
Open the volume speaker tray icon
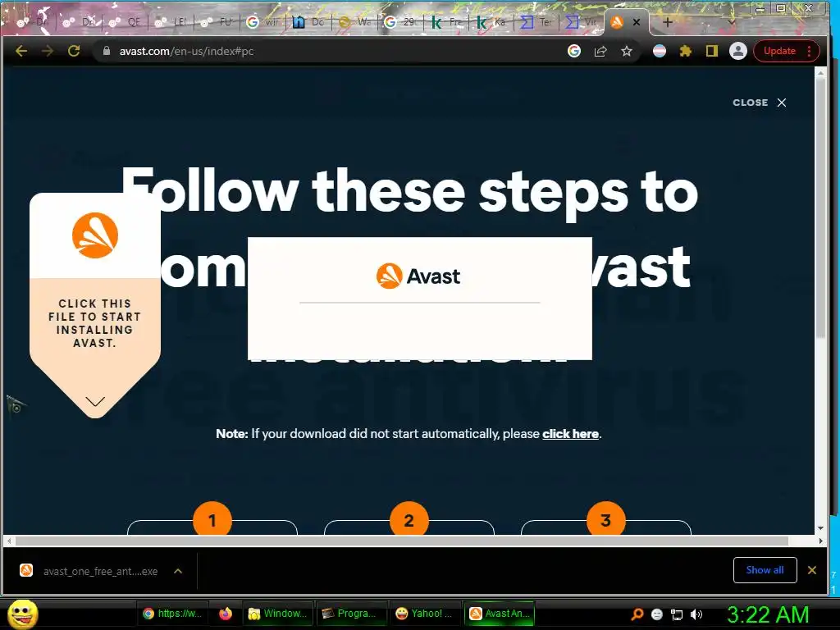(696, 614)
